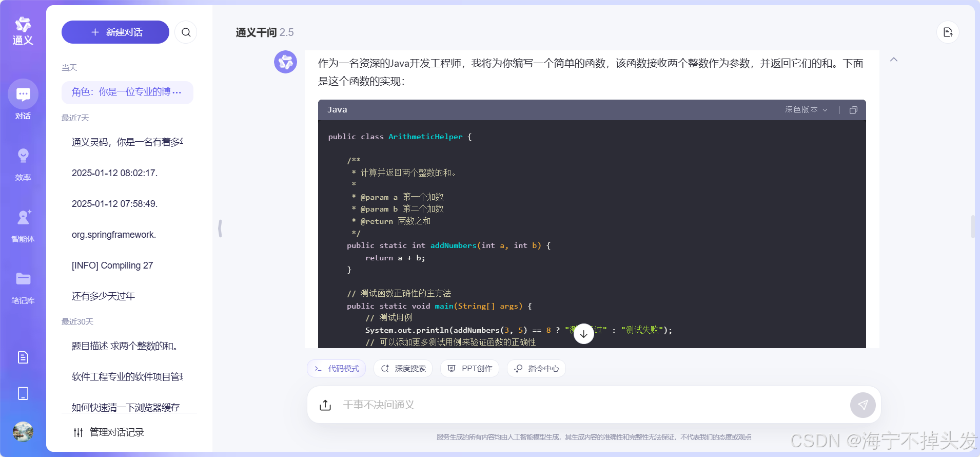The height and width of the screenshot is (457, 980).
Task: Open the user avatar profile
Action: pos(23,431)
